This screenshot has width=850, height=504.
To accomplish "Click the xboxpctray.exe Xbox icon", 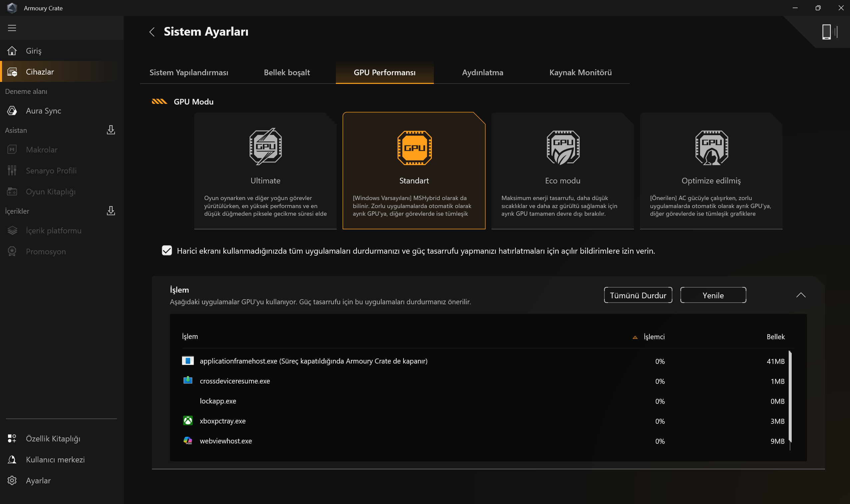I will (188, 421).
